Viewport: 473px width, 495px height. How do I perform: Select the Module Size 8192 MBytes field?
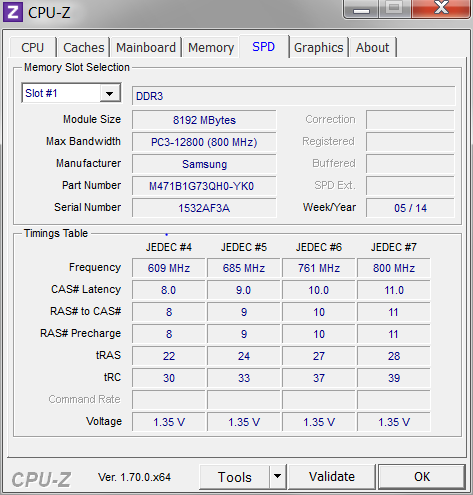point(204,120)
